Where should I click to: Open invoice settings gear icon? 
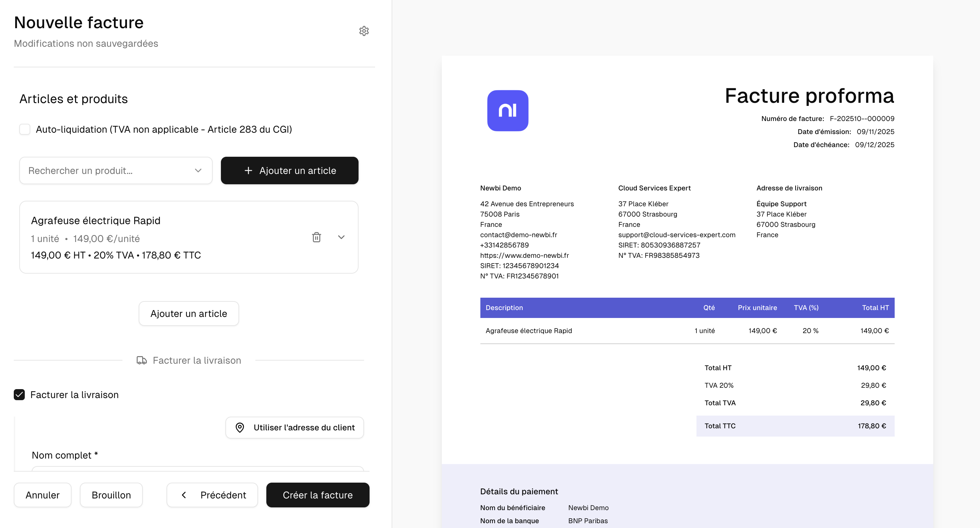pos(364,31)
